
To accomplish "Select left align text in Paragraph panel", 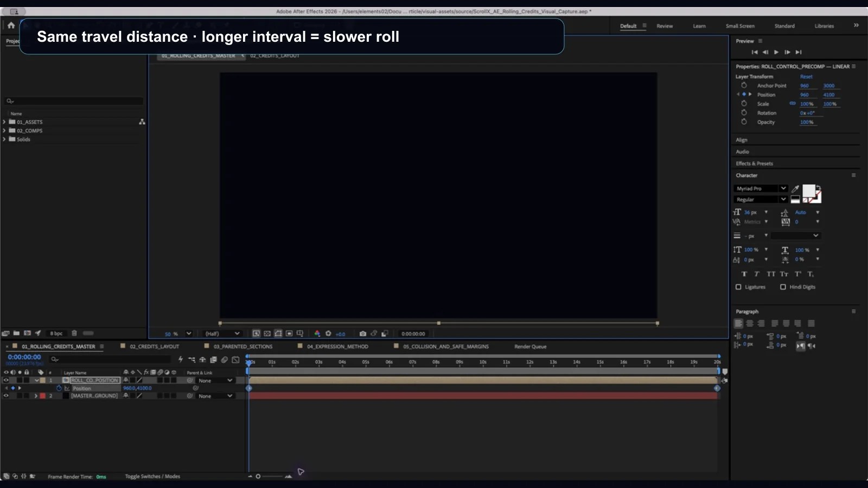I will point(738,324).
